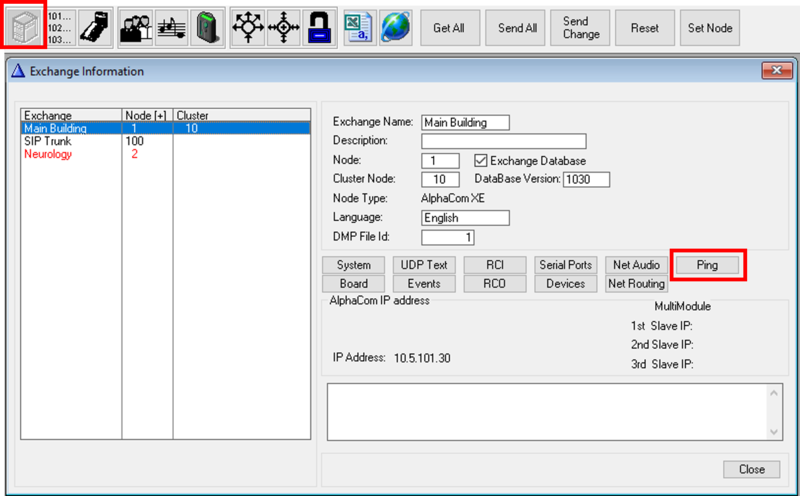800x496 pixels.
Task: Open the globe web browser icon
Action: pyautogui.click(x=395, y=28)
